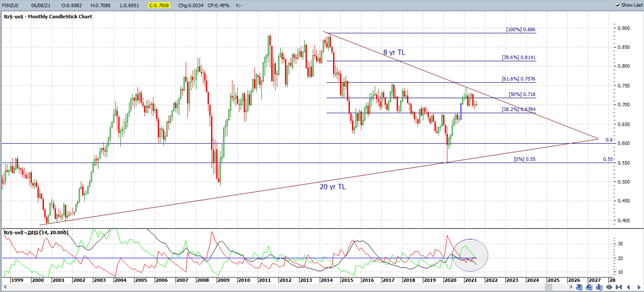Click the 0.6 horizontal line label
The height and width of the screenshot is (292, 644).
point(609,140)
